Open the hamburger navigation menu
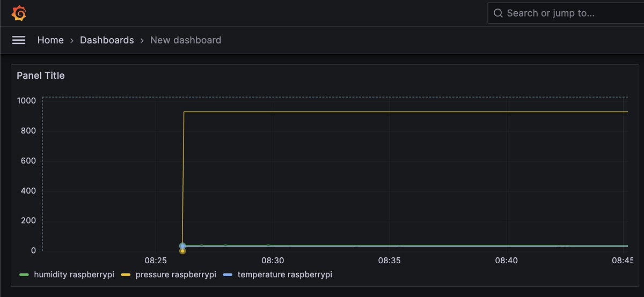The height and width of the screenshot is (297, 644). [19, 40]
